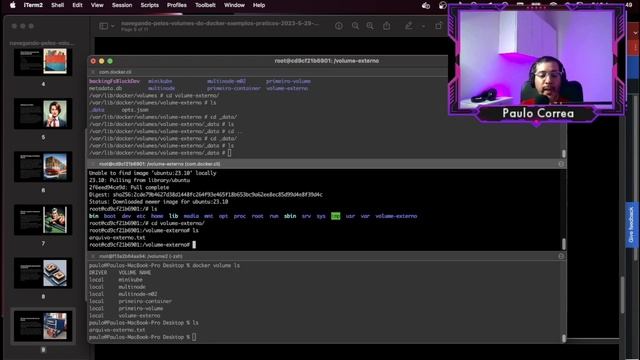Click the bottom terminal pane scrollbar handle
640x360 pixels.
pyautogui.click(x=564, y=338)
